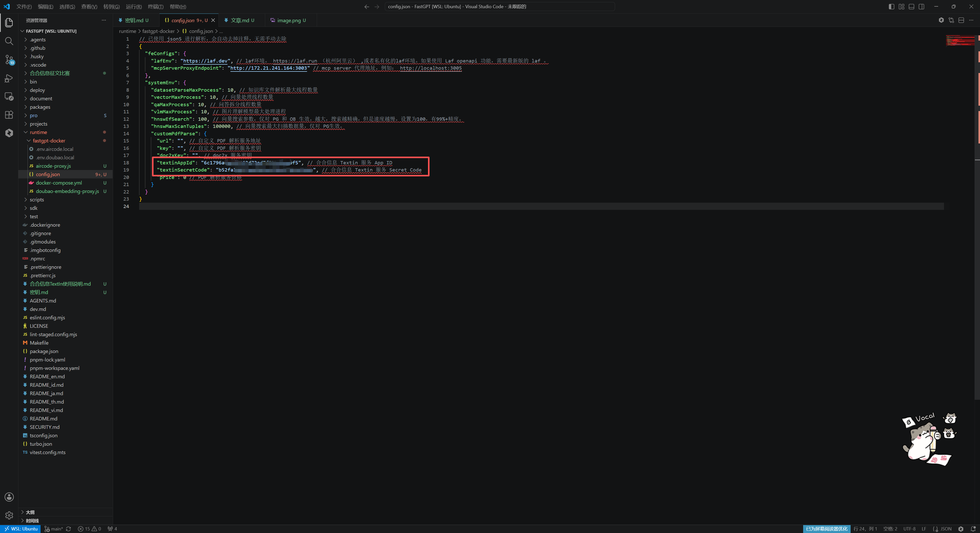980x533 pixels.
Task: Open the Explorer view in activity bar
Action: point(9,22)
